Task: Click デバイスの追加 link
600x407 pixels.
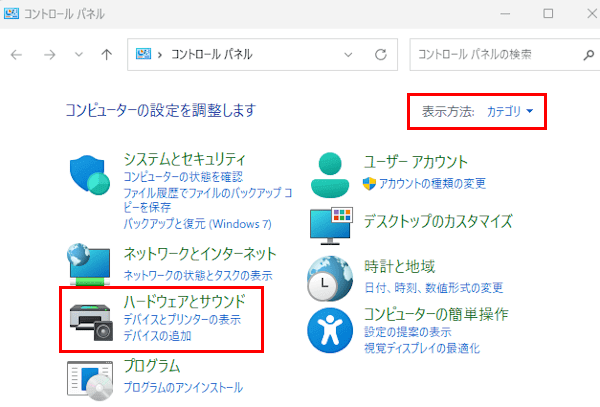Action: click(x=157, y=337)
